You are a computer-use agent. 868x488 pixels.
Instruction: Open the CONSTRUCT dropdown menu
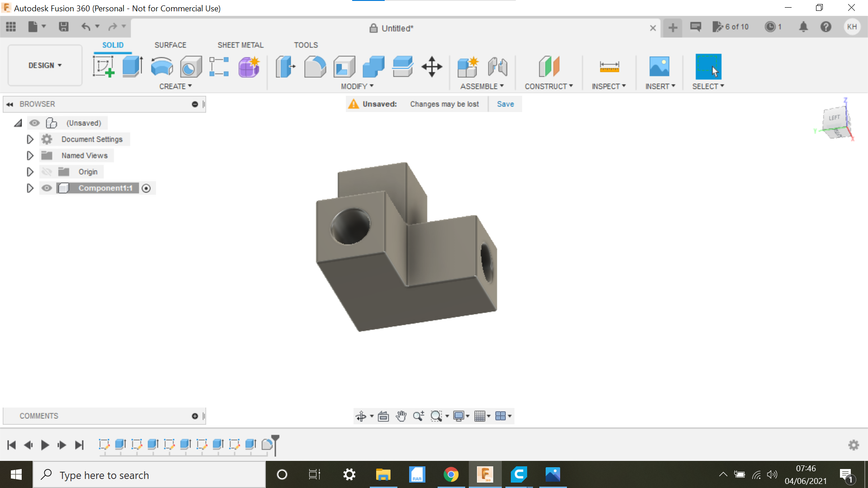tap(549, 86)
